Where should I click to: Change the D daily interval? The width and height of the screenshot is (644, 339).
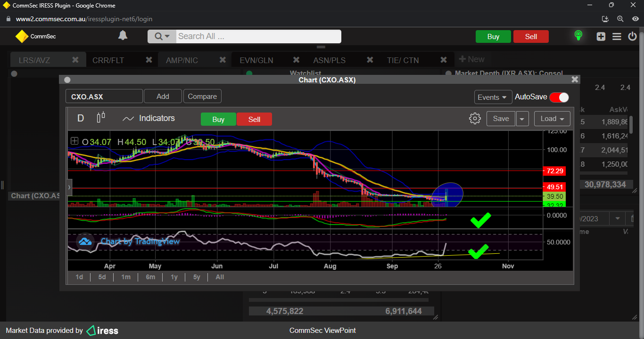point(81,118)
